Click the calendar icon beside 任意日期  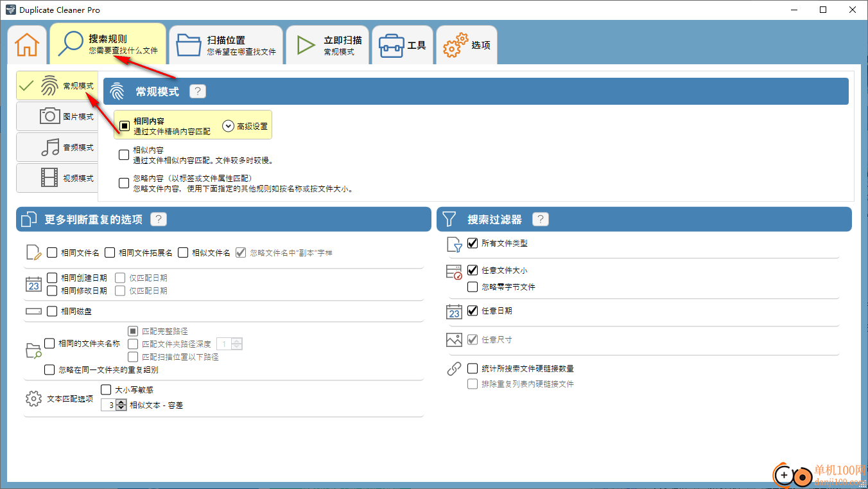pyautogui.click(x=454, y=312)
